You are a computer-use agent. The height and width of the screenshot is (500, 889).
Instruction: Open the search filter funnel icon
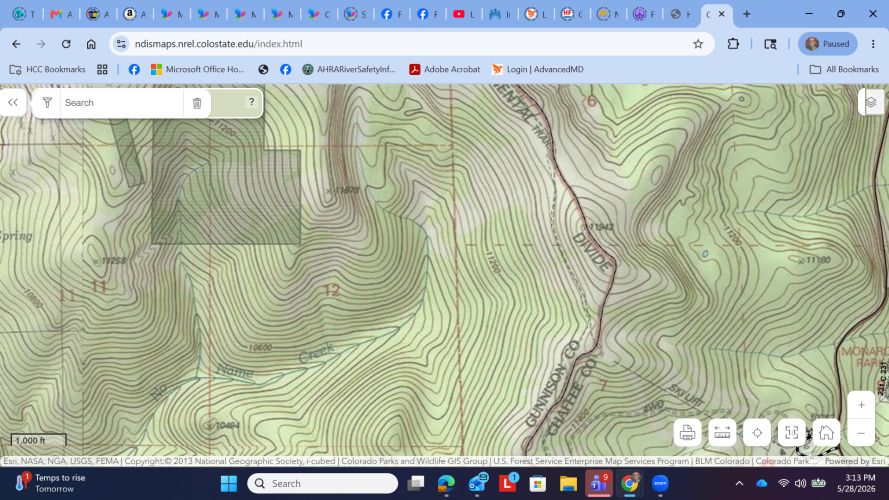click(x=47, y=103)
